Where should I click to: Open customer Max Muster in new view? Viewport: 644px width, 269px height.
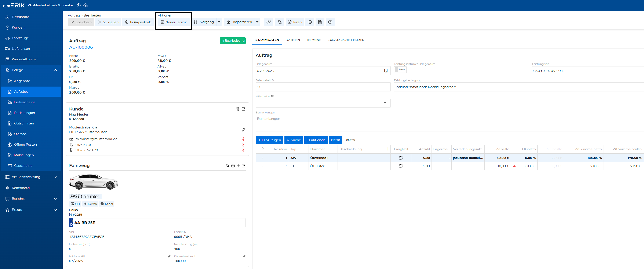(x=244, y=109)
